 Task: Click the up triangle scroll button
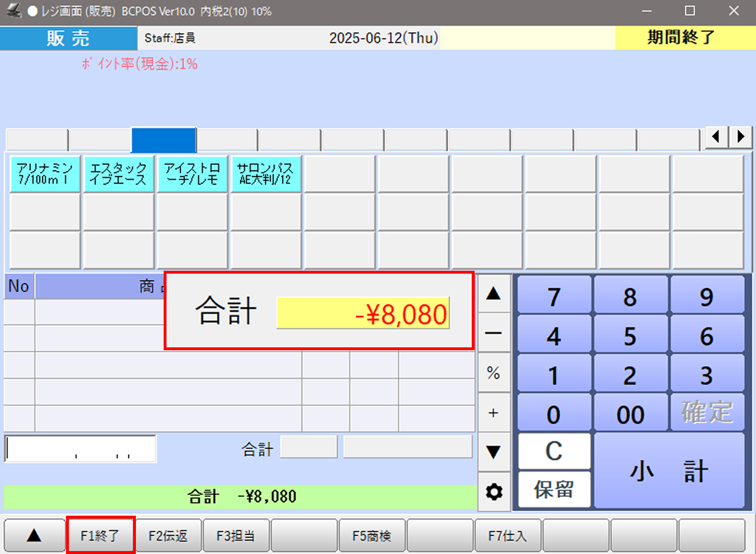[493, 294]
